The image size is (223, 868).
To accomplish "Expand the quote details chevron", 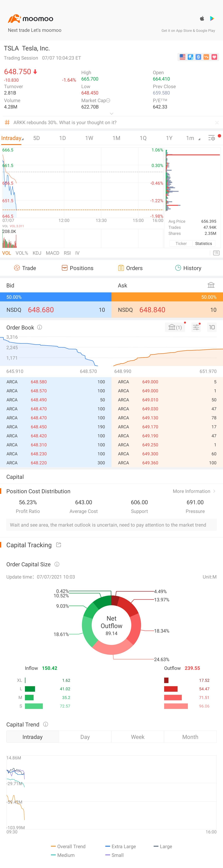I will pyautogui.click(x=112, y=114).
